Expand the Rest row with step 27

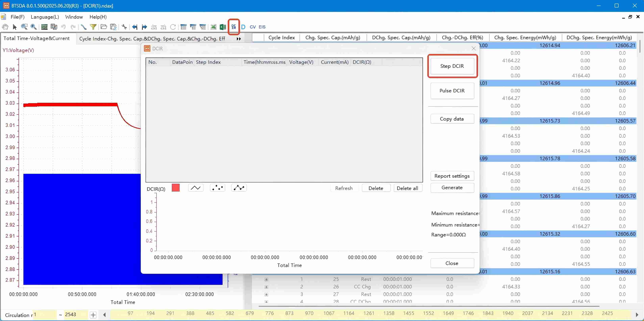266,294
